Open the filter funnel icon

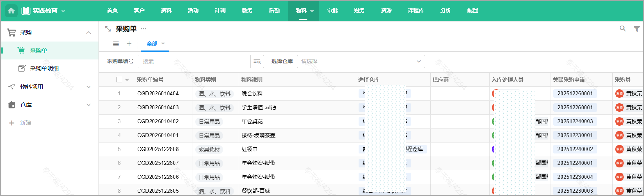(x=636, y=29)
